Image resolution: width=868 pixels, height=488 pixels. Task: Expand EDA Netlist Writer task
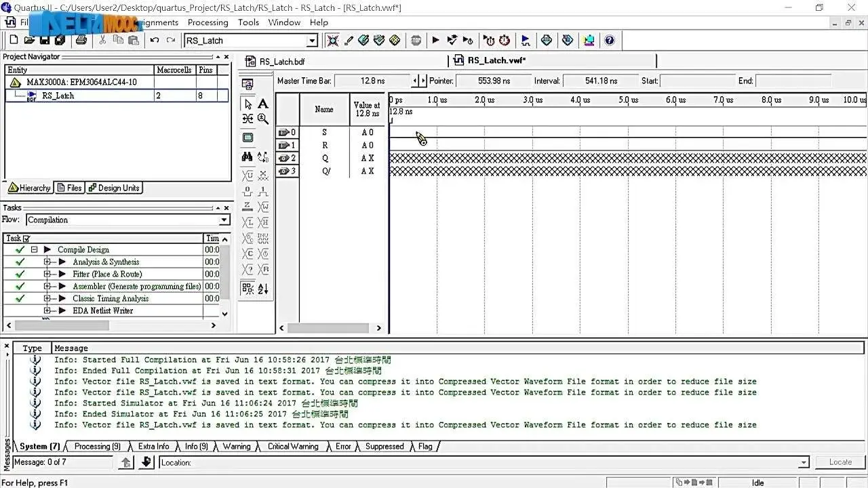click(47, 310)
